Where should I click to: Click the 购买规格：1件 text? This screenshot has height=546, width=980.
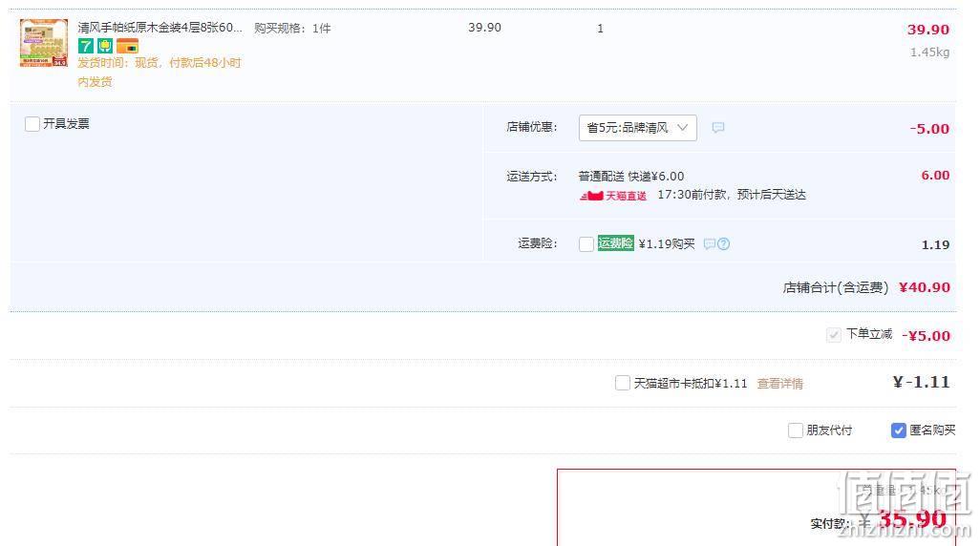tap(292, 28)
